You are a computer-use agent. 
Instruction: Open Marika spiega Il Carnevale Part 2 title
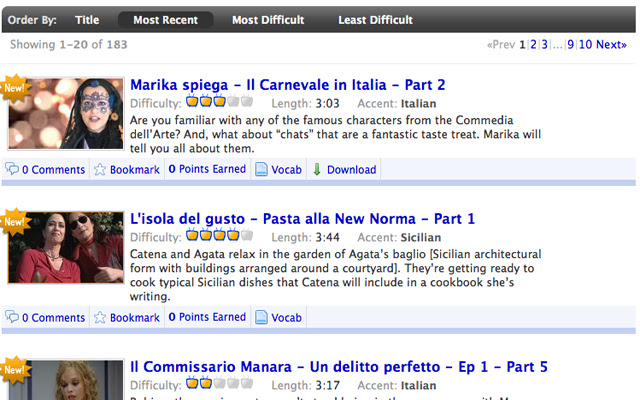coord(287,85)
